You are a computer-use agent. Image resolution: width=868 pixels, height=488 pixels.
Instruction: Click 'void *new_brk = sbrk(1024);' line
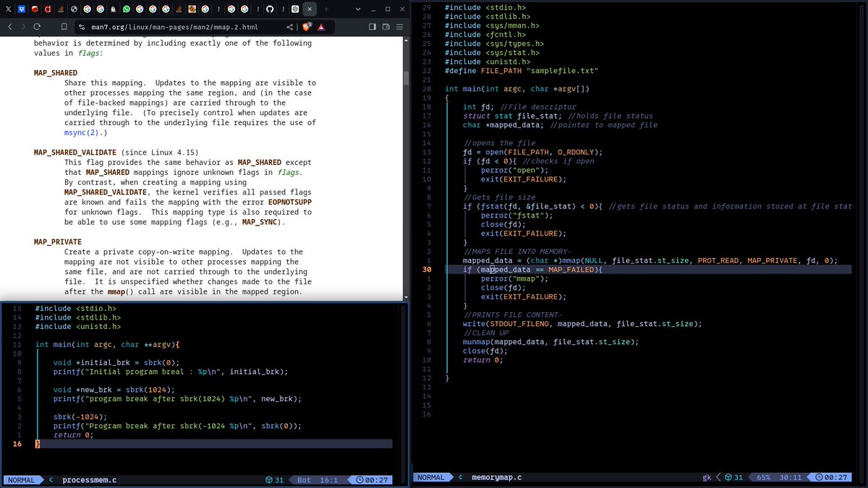114,390
